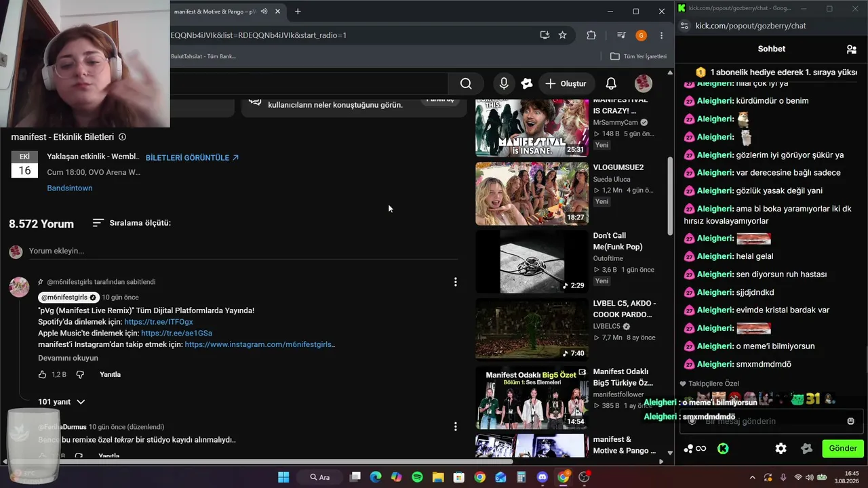This screenshot has height=488, width=868.
Task: Select the manifest & Motive & Pango tab
Action: pyautogui.click(x=217, y=12)
